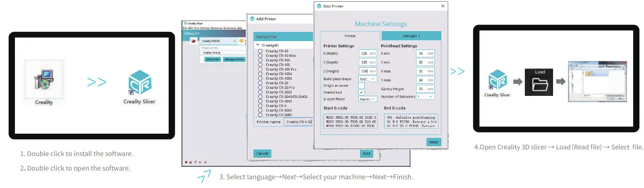Click the Add button

point(366,153)
